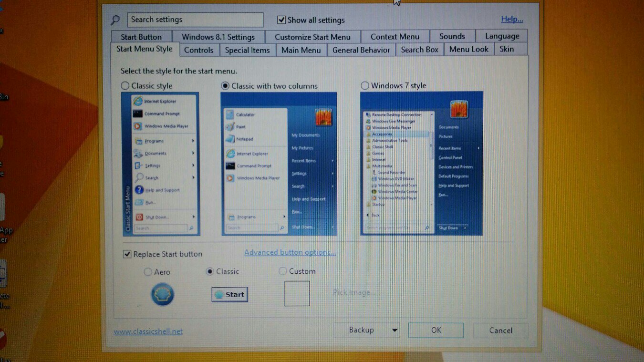Open Advanced button options link
644x362 pixels.
pos(290,253)
